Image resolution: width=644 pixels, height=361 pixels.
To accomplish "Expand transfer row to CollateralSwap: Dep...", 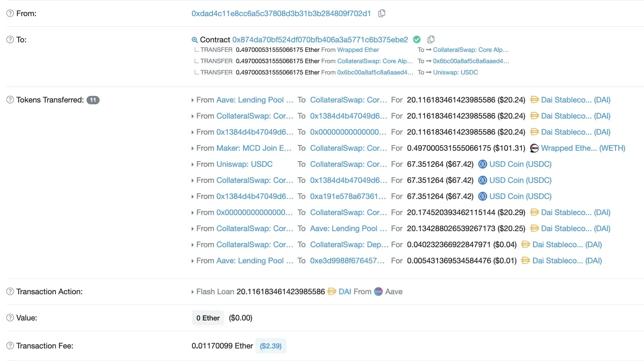I will (192, 245).
